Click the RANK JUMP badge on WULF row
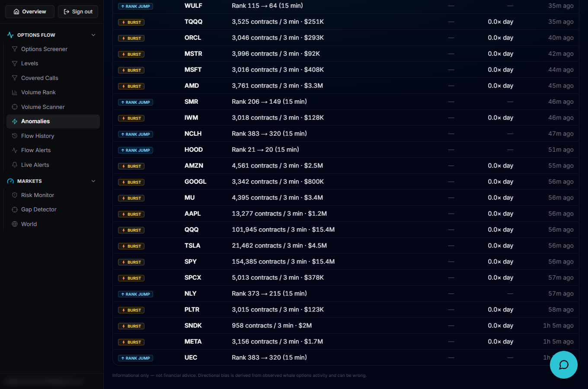Viewport: 588px width, 389px height. (135, 6)
